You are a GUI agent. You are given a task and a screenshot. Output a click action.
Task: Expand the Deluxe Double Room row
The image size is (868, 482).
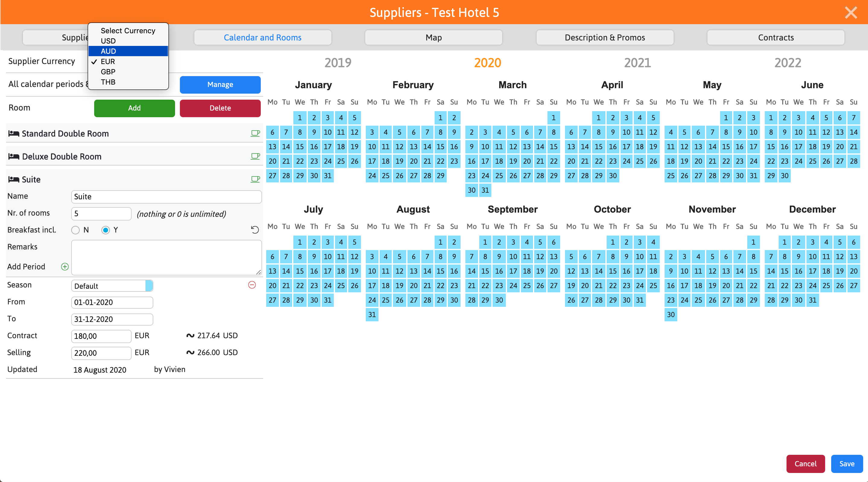134,156
